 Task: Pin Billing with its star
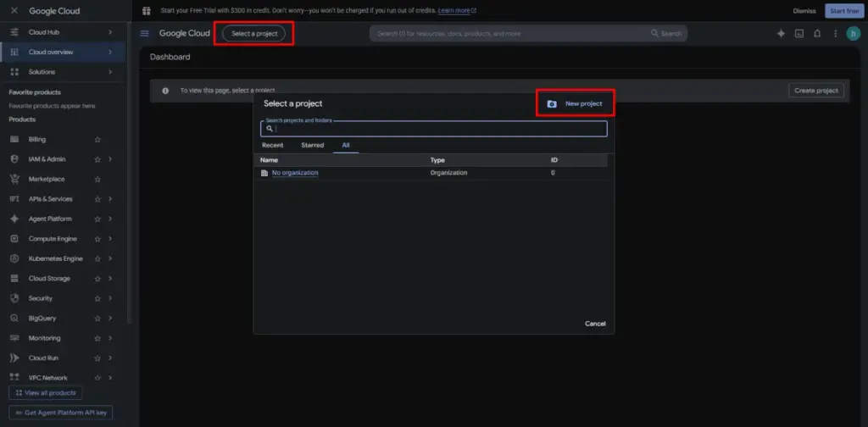click(x=97, y=140)
